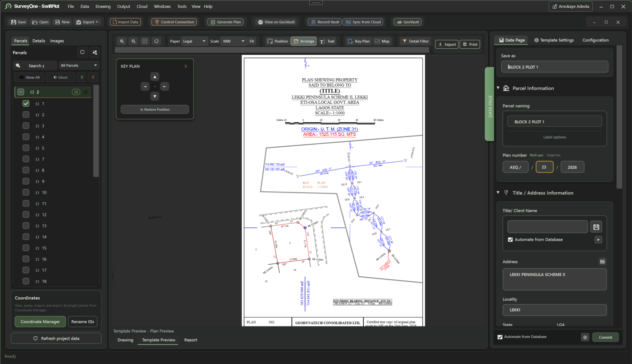Check the parcel 10 checkbox
632x364 pixels.
(26, 192)
